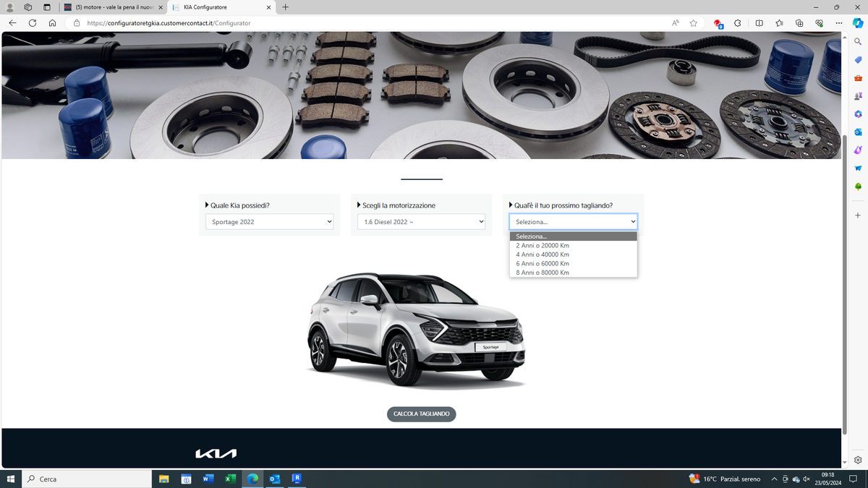The image size is (868, 488).
Task: Open the paper plane sidebar icon
Action: (x=858, y=168)
